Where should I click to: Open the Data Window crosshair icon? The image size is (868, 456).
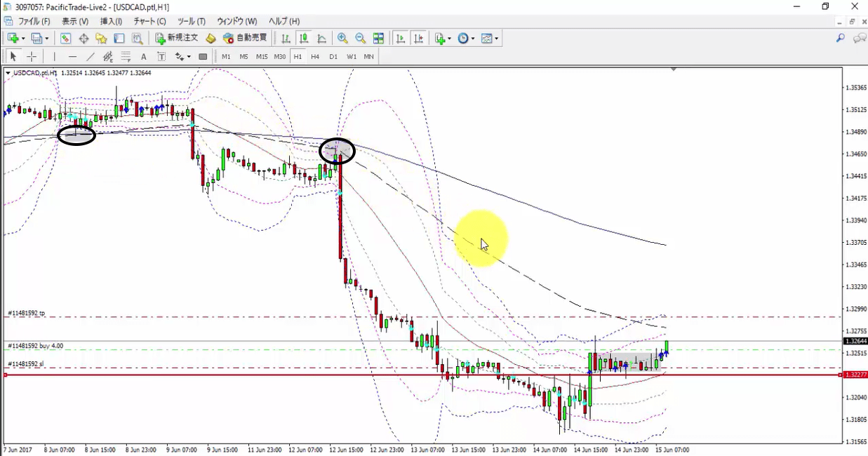(84, 39)
